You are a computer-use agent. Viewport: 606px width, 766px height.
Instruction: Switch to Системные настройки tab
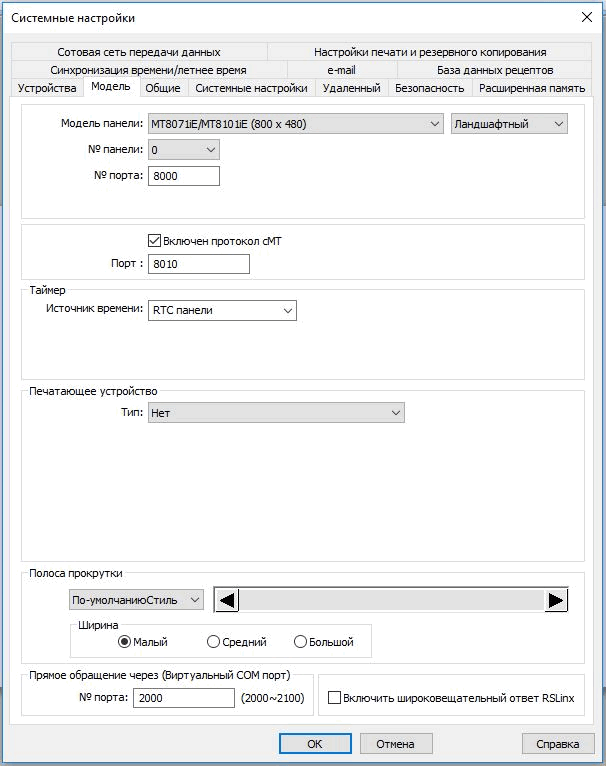(x=251, y=88)
